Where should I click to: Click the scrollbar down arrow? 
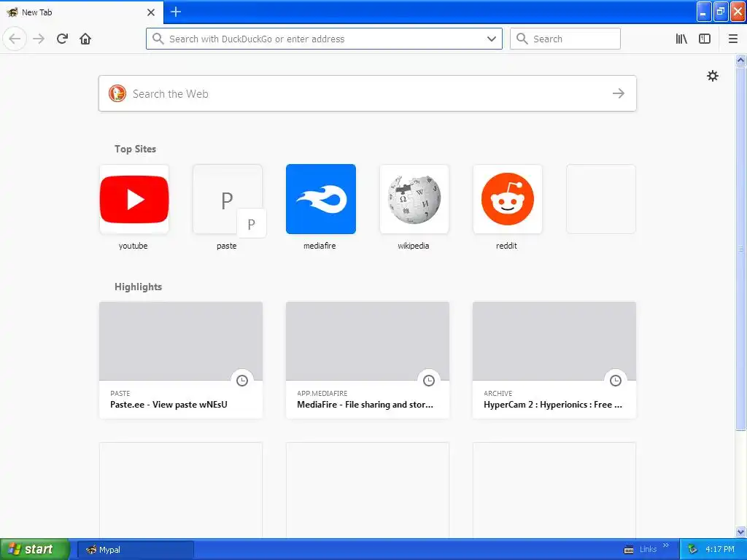click(741, 532)
